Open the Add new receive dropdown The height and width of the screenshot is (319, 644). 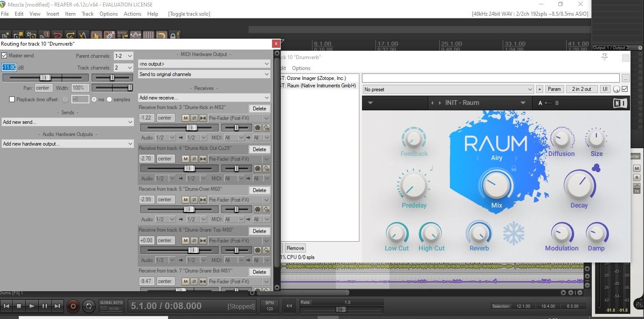[x=204, y=98]
